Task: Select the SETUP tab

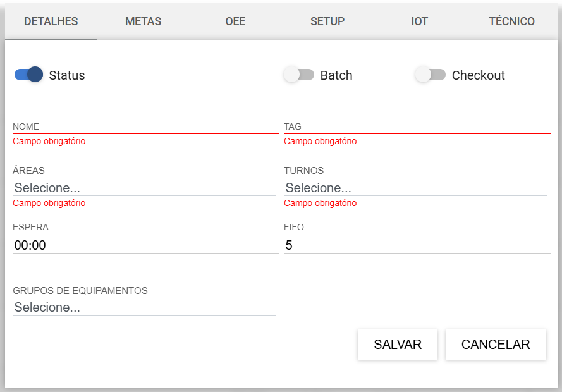Action: 327,21
